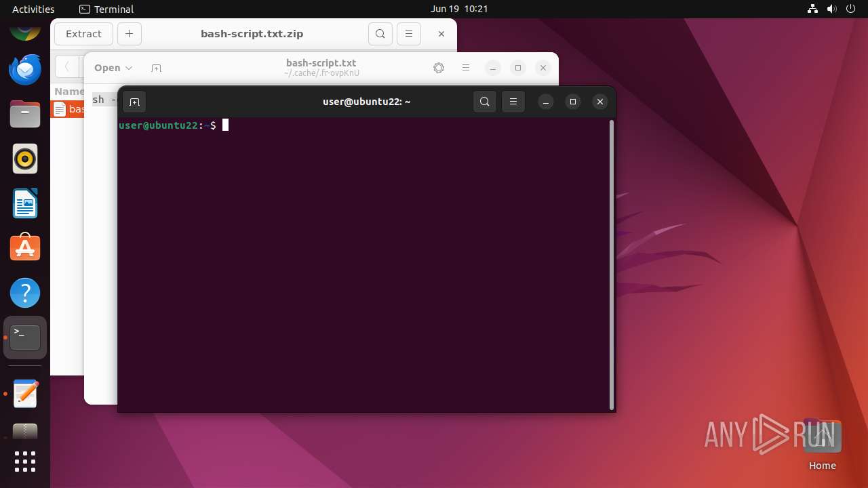Add files to archive with plus button
The image size is (868, 488).
(x=129, y=34)
